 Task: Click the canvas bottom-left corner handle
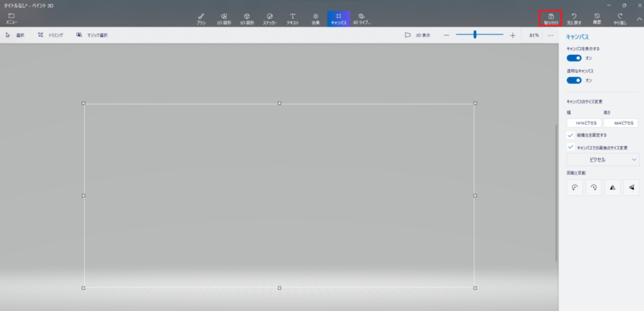(84, 288)
